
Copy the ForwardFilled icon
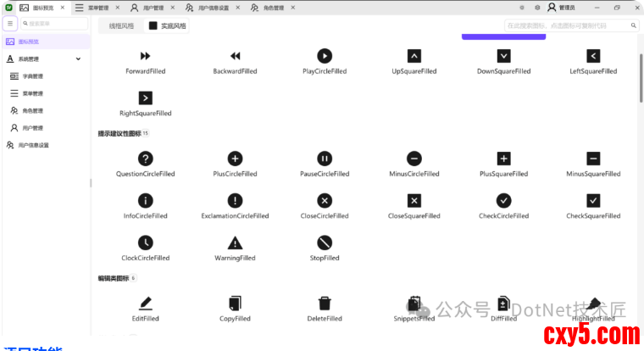click(x=146, y=56)
